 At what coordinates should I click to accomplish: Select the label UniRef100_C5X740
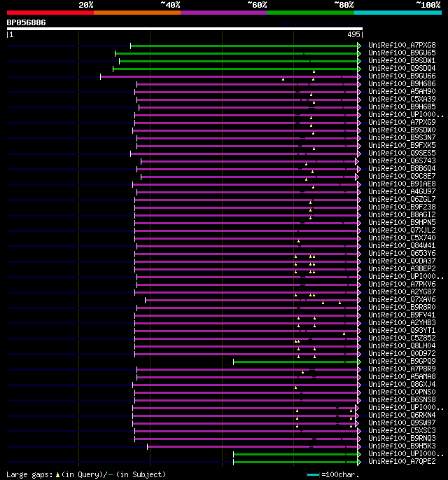(402, 238)
